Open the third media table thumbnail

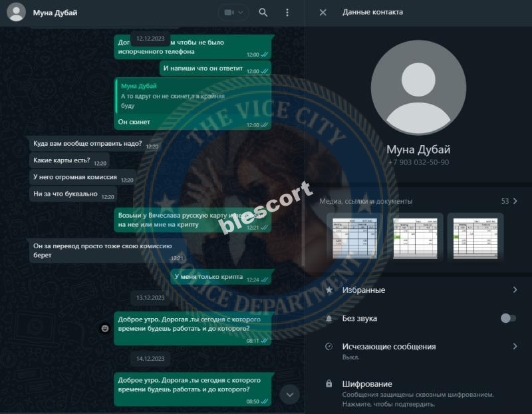point(475,238)
